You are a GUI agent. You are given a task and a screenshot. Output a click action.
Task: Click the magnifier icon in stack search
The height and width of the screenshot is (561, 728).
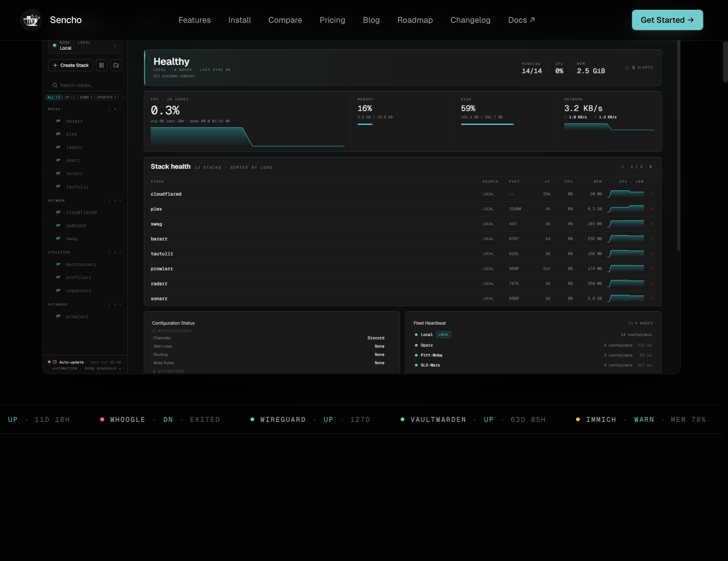point(55,85)
